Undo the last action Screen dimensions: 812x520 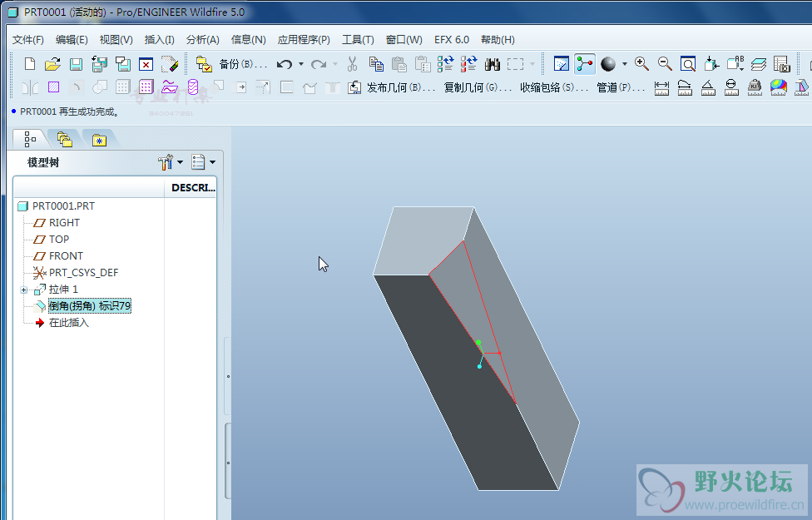284,64
